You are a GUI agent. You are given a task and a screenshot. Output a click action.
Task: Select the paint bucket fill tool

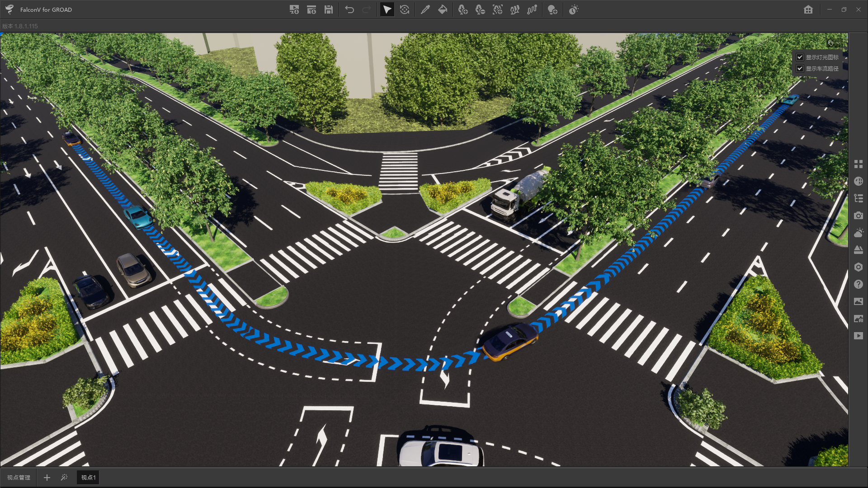pyautogui.click(x=442, y=9)
